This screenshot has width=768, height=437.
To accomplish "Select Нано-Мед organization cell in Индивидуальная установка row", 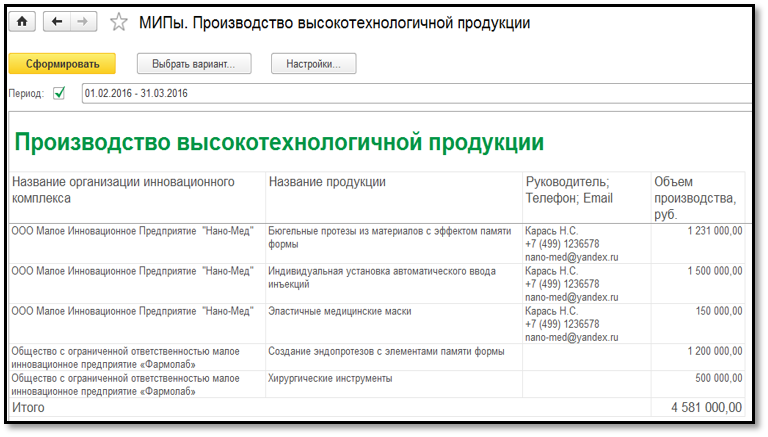I will coord(137,284).
